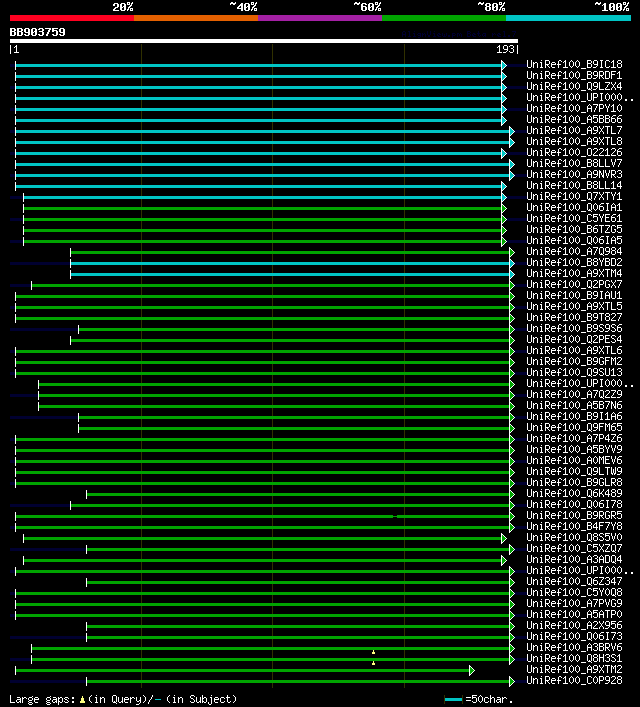
Task: Click the green ~80% identity legend segment
Action: click(x=444, y=18)
